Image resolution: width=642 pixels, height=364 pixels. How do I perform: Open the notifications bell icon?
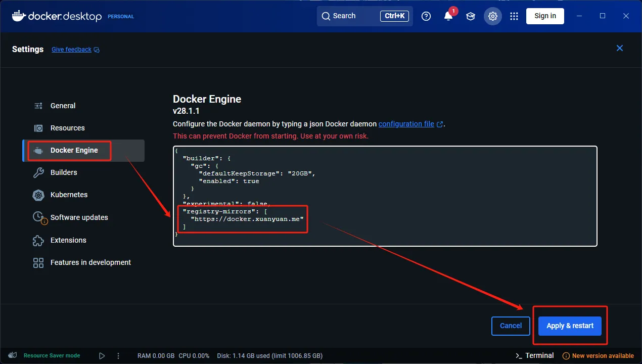448,16
